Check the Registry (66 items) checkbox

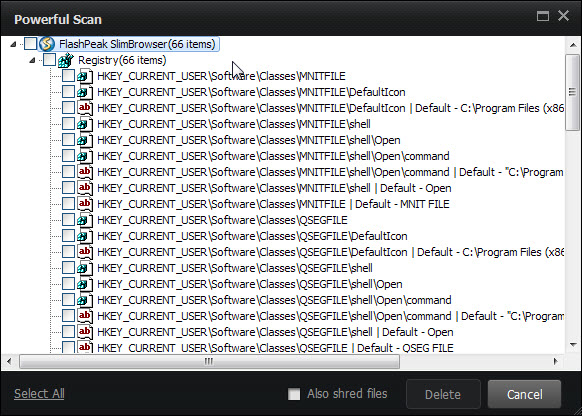point(49,59)
